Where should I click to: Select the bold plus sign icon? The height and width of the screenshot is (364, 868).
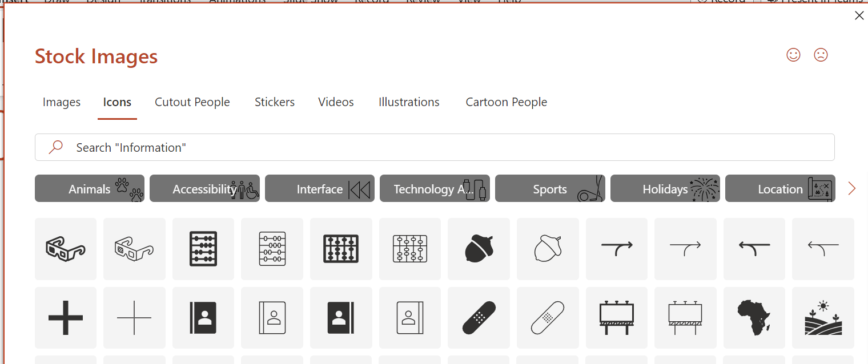click(x=66, y=318)
